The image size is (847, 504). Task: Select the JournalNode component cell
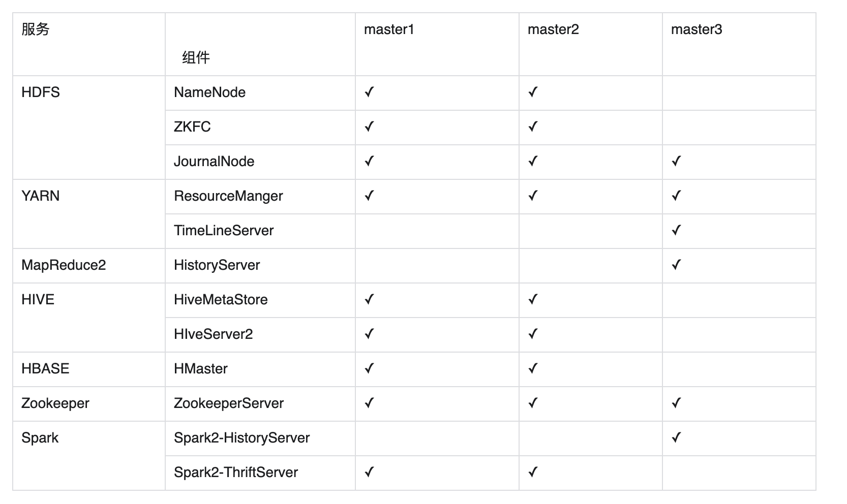(260, 162)
